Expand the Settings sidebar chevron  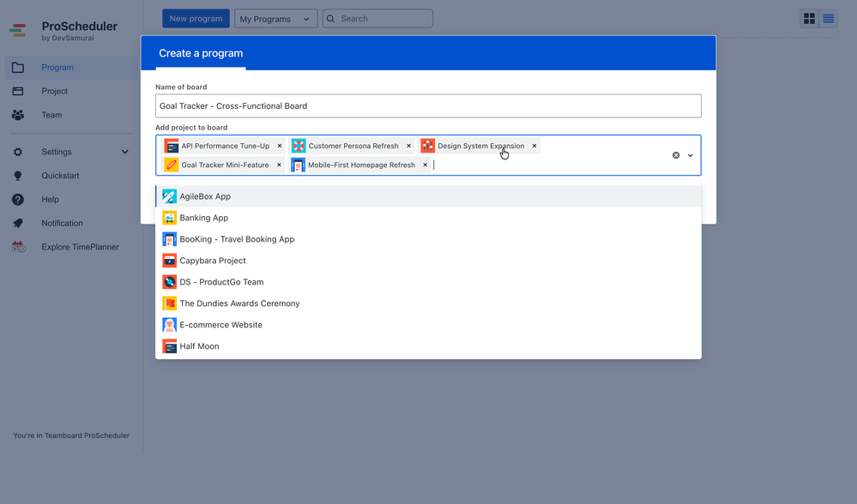(124, 152)
